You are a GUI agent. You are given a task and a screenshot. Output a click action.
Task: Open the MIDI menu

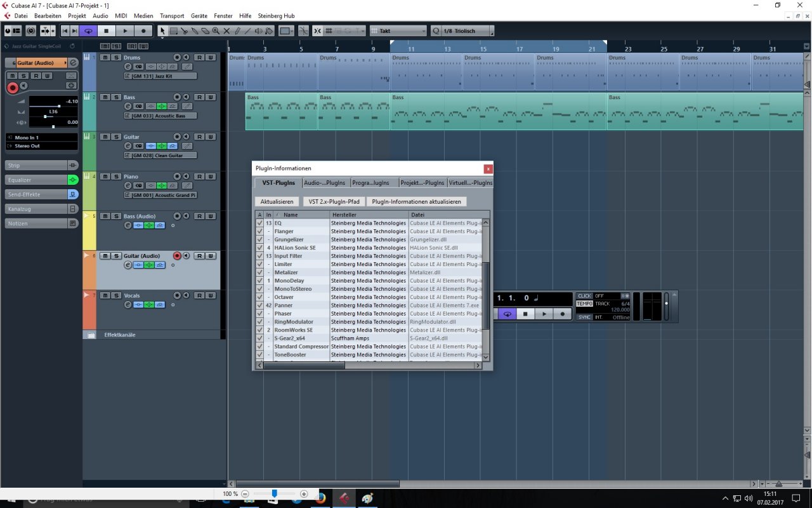121,15
